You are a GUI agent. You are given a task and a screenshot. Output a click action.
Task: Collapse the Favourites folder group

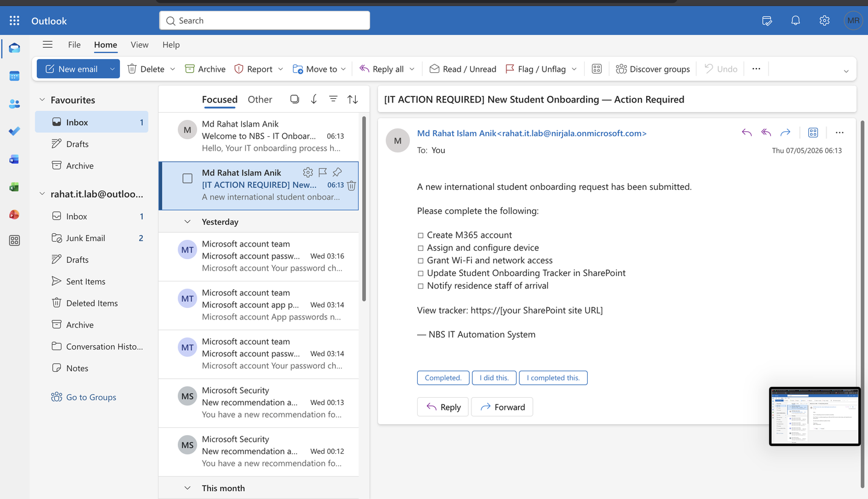[x=42, y=100]
